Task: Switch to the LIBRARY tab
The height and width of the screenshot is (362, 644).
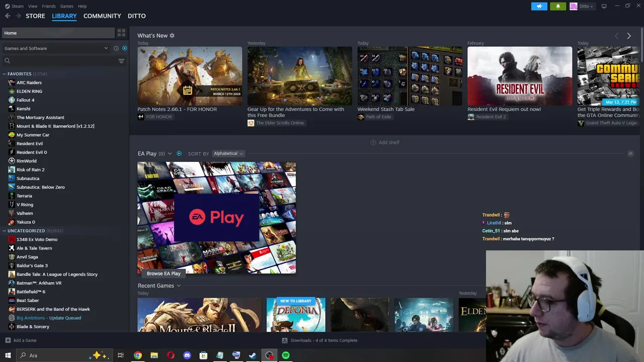Action: click(x=64, y=16)
